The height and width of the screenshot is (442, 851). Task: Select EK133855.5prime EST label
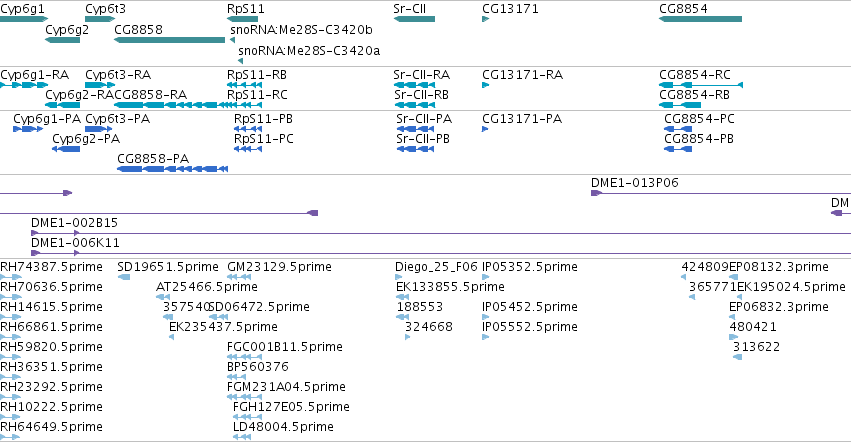[x=450, y=286]
